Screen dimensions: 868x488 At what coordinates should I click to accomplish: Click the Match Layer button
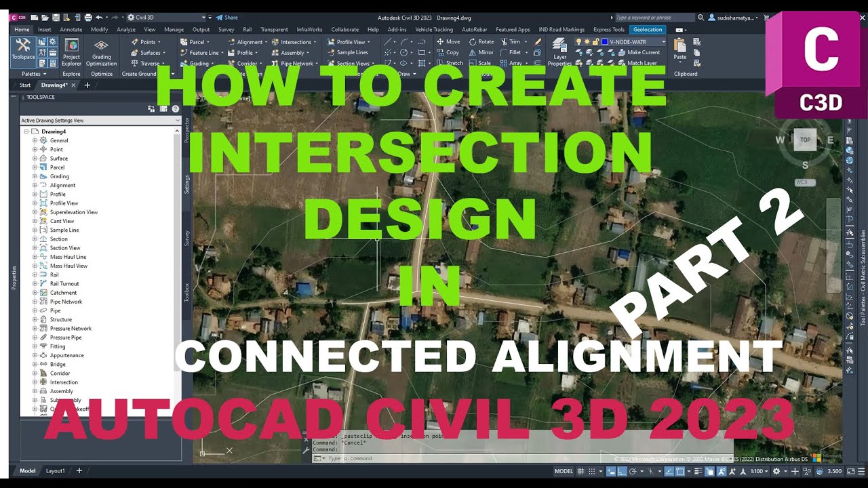tap(637, 64)
